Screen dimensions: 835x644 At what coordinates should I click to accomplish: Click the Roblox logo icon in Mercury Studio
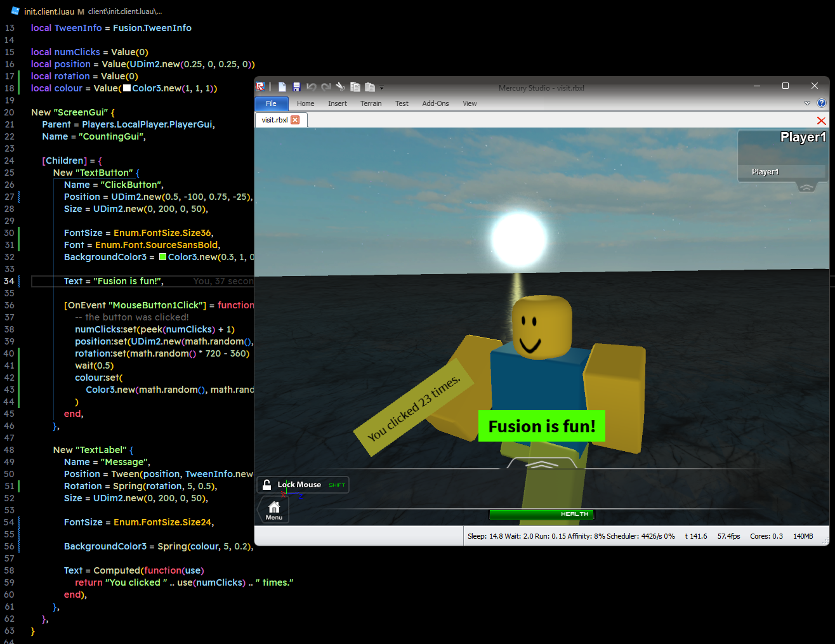click(260, 87)
